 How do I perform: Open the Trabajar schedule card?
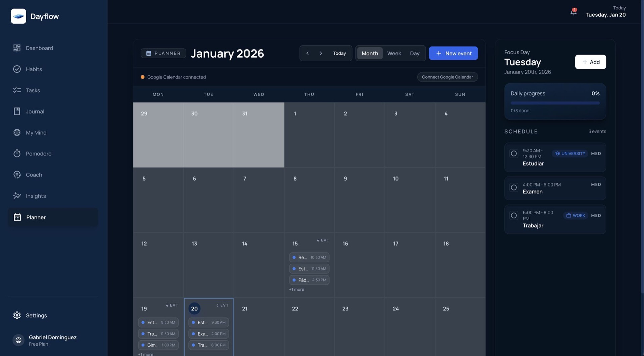(555, 220)
